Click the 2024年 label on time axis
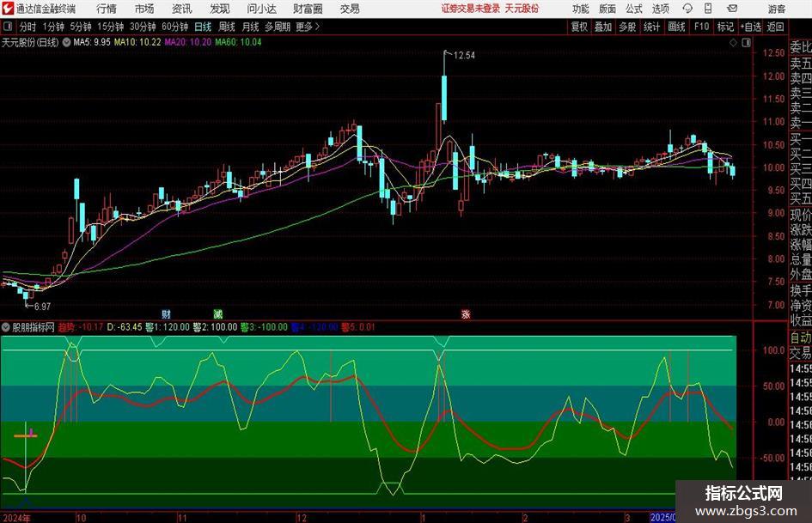Image resolution: width=812 pixels, height=523 pixels. (x=16, y=518)
